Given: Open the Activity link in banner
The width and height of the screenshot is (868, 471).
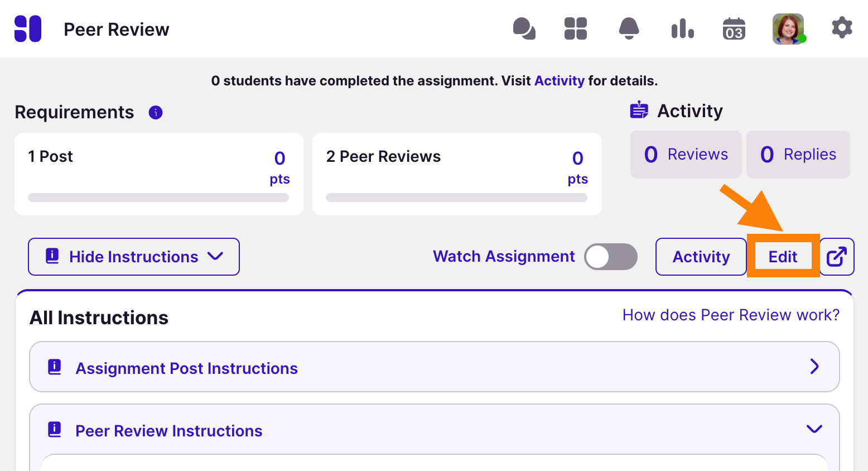Looking at the screenshot, I should click(x=559, y=81).
